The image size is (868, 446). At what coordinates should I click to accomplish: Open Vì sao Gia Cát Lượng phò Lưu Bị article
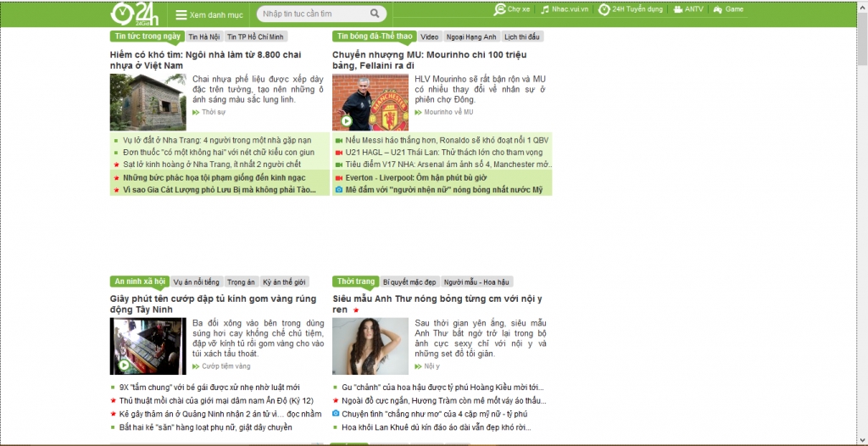220,190
